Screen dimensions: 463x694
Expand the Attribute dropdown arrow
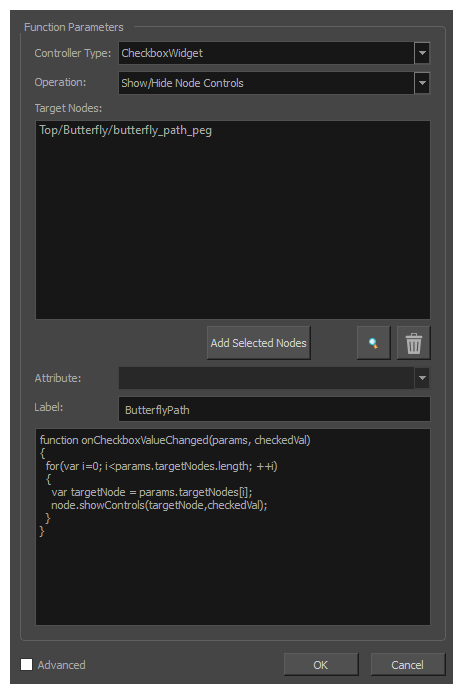[422, 378]
